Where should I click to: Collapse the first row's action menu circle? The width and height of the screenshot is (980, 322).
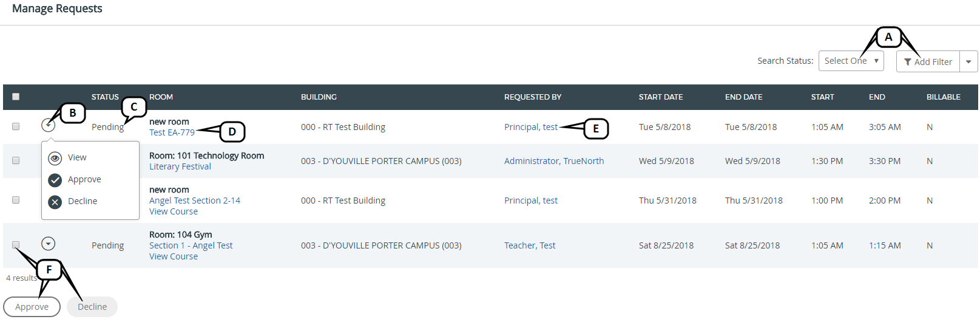49,125
